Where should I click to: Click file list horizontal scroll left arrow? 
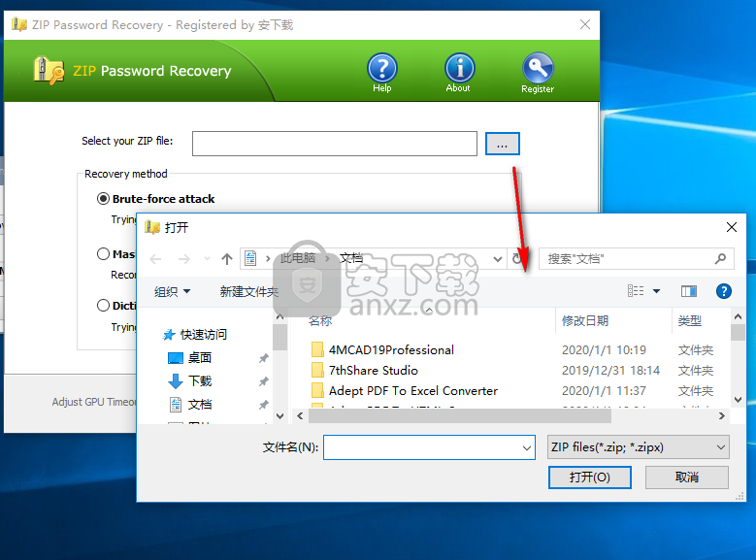[x=300, y=415]
